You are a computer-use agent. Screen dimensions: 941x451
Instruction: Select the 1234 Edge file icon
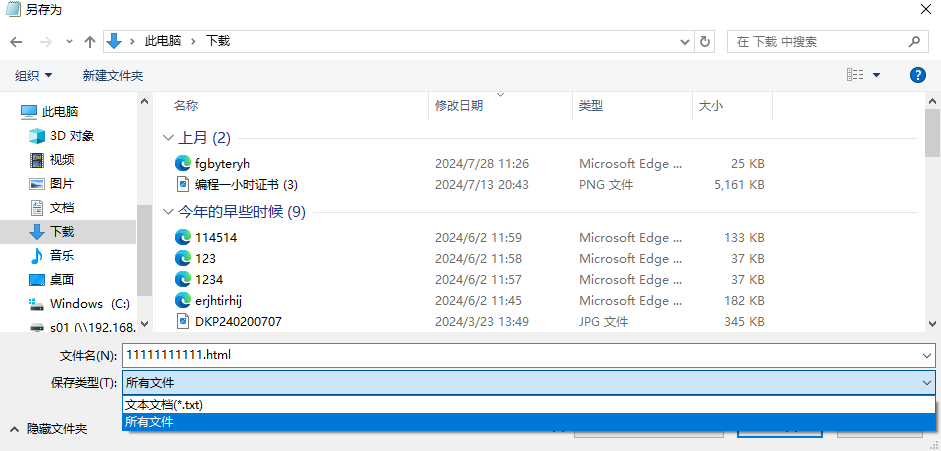pyautogui.click(x=182, y=279)
